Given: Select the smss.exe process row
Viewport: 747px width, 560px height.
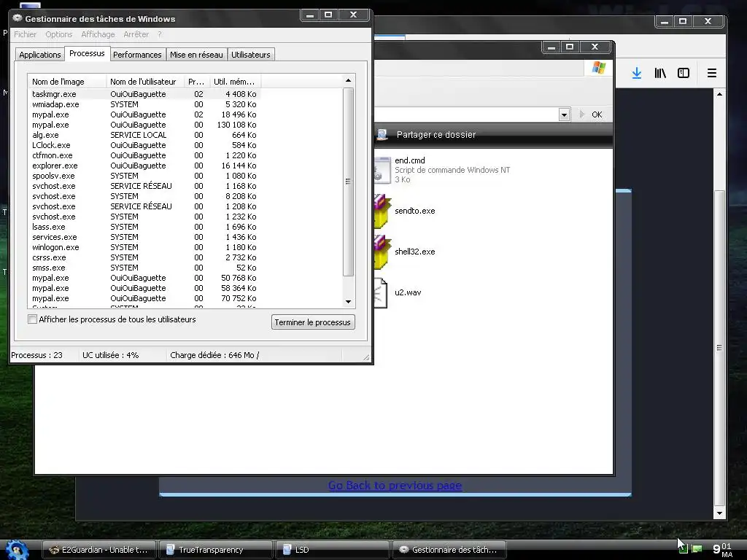Looking at the screenshot, I should pos(144,268).
